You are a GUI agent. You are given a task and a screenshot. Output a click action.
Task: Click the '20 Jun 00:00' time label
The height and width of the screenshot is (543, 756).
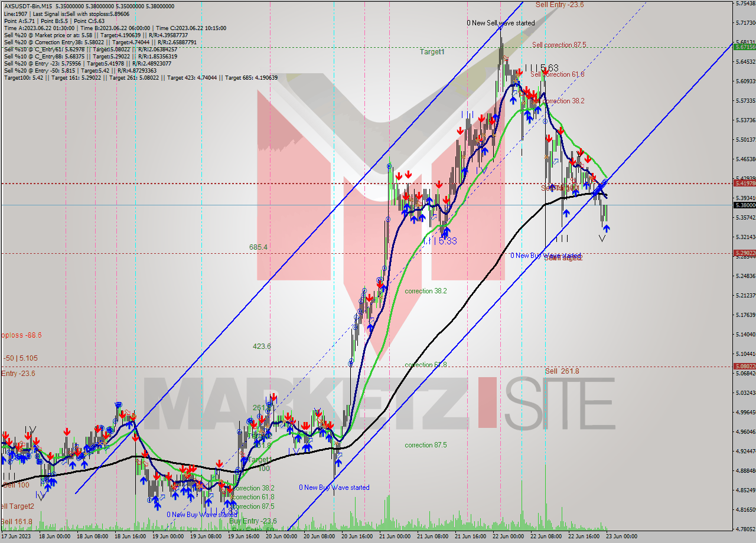click(282, 537)
